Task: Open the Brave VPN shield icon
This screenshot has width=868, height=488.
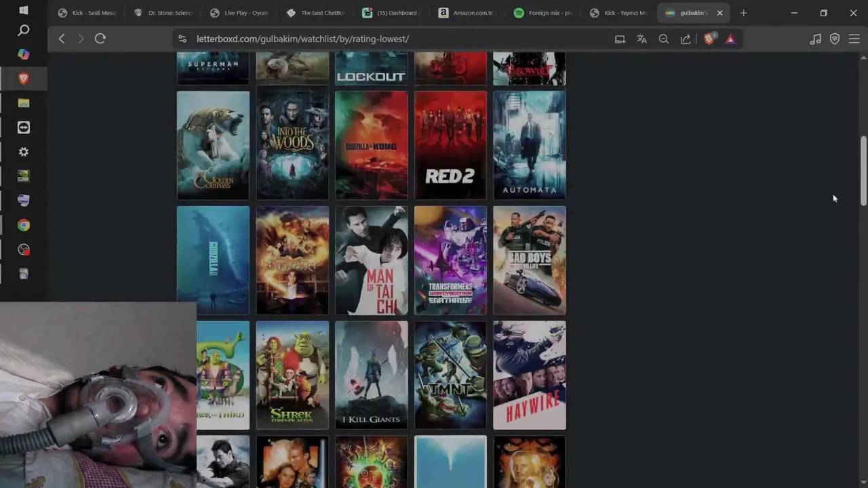Action: click(835, 39)
